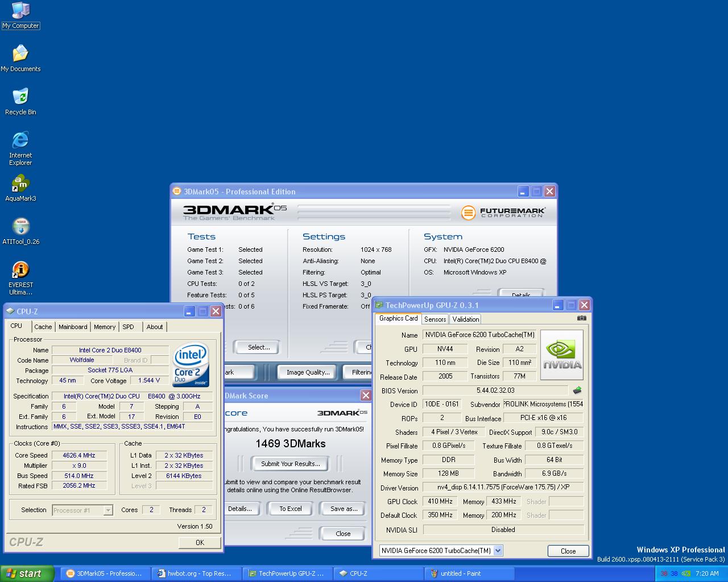
Task: Click the 1469 3DMarks score text
Action: [291, 443]
